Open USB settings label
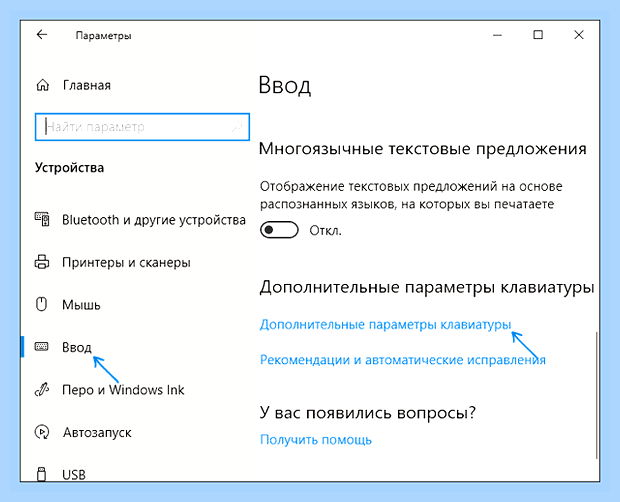The height and width of the screenshot is (502, 620). click(x=74, y=474)
